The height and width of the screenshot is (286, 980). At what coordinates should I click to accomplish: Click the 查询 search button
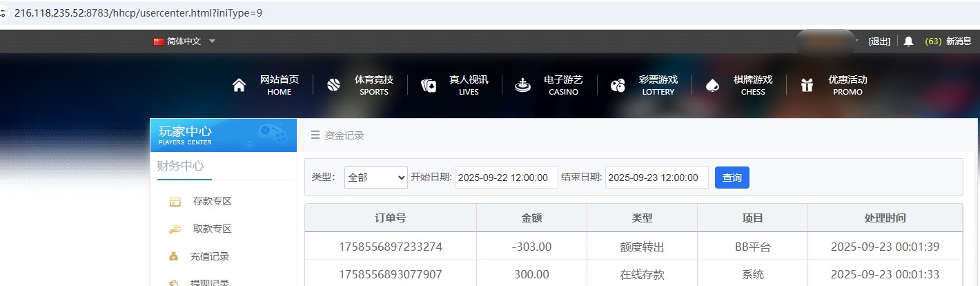[x=732, y=178]
